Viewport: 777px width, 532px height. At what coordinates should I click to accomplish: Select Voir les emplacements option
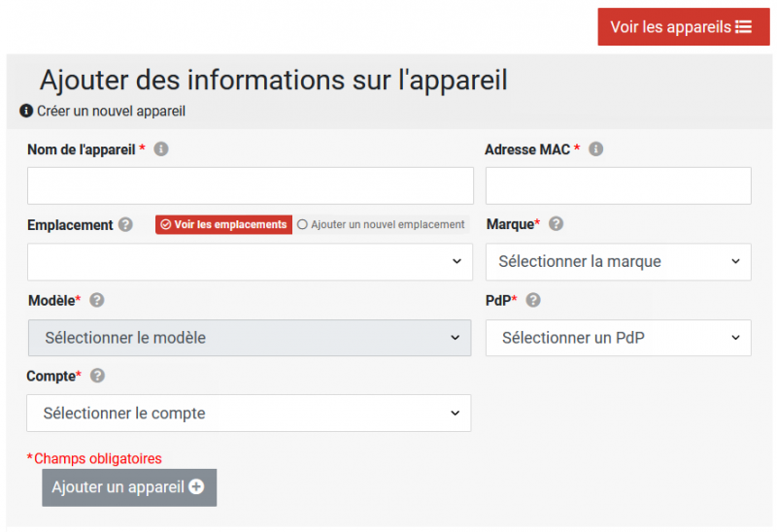click(x=224, y=225)
